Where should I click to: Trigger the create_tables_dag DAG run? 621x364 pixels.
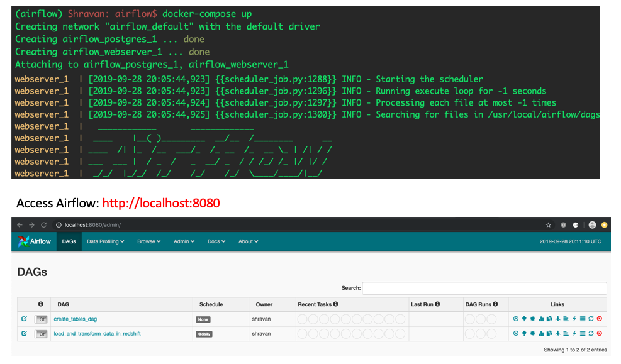(x=516, y=319)
